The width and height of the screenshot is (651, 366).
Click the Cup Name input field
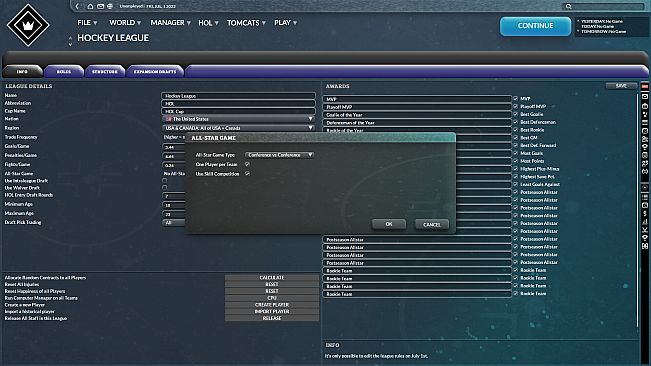(238, 112)
